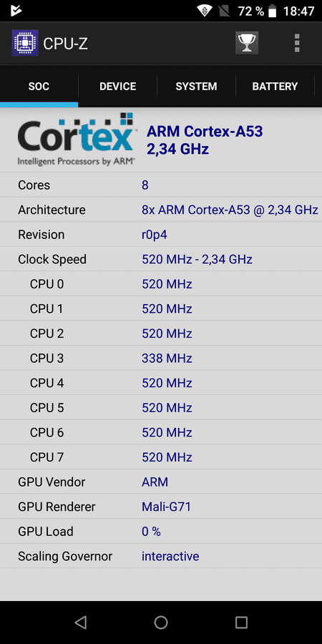Image resolution: width=322 pixels, height=644 pixels.
Task: Open the three-dot overflow menu
Action: (296, 43)
